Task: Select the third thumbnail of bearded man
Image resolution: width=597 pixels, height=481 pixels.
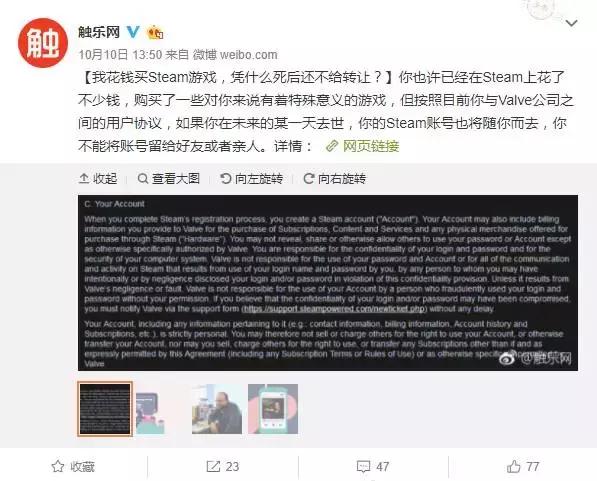Action: (x=217, y=409)
